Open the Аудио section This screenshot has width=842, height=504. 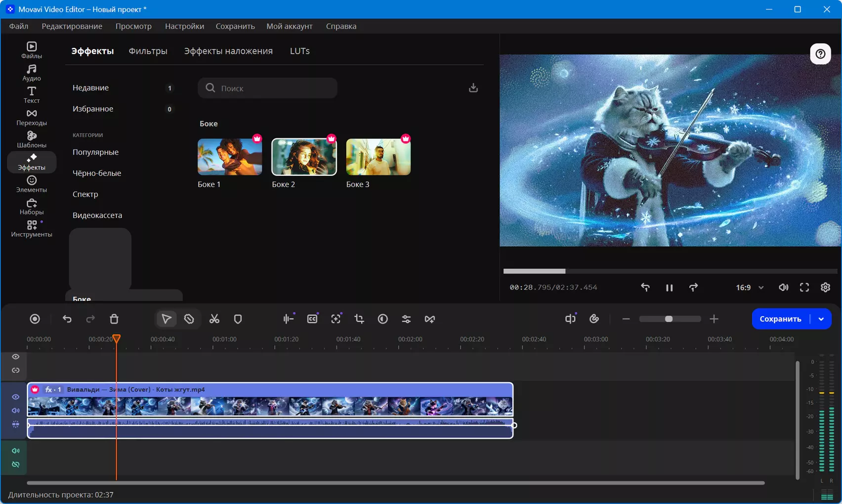click(32, 72)
